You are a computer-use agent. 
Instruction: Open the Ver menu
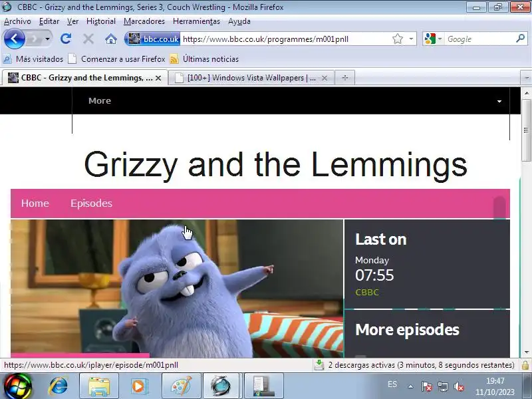[x=72, y=21]
